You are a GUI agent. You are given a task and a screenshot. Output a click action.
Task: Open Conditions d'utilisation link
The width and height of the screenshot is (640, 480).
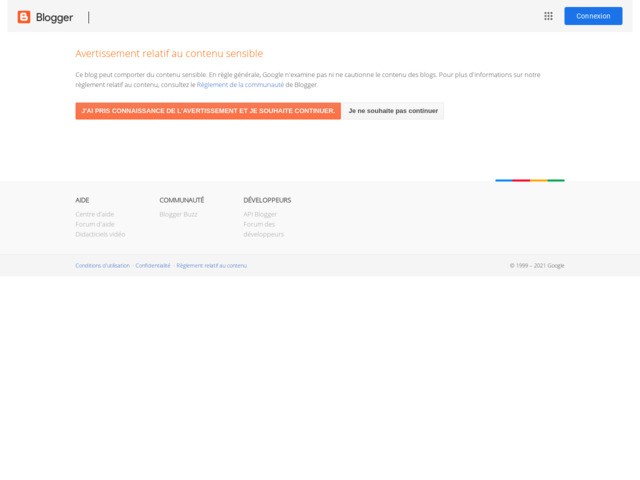102,265
